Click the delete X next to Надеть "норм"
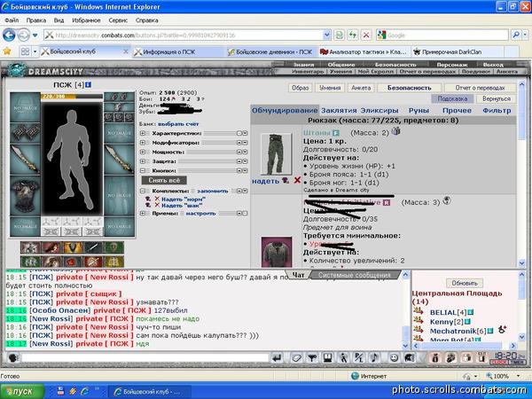This screenshot has height=399, width=532. click(157, 199)
